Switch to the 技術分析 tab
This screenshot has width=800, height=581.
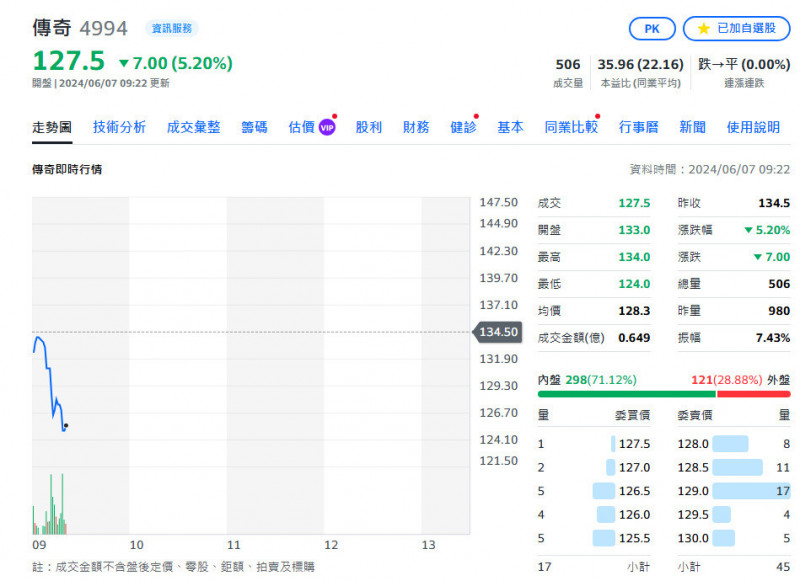pyautogui.click(x=119, y=127)
